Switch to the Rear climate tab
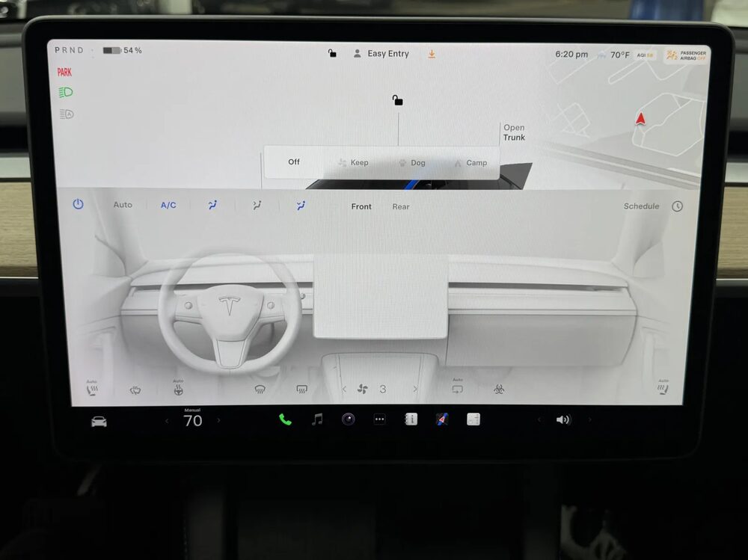 pyautogui.click(x=401, y=206)
